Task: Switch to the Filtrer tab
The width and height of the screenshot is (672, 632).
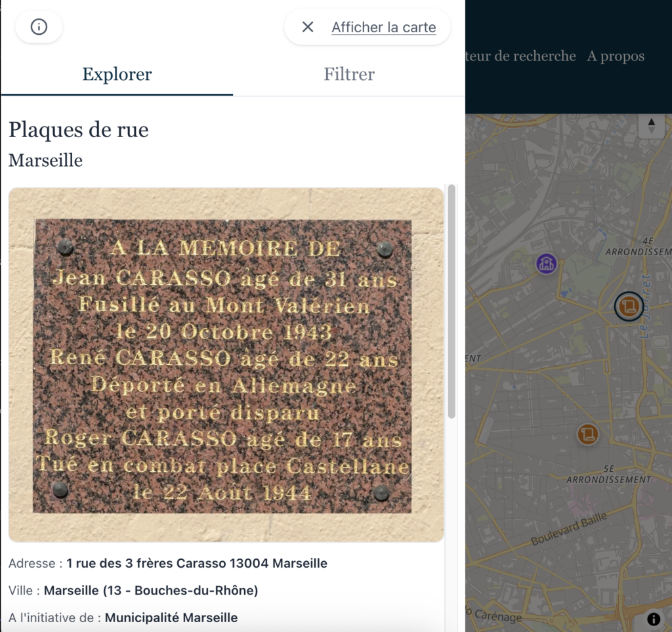Action: pyautogui.click(x=349, y=74)
